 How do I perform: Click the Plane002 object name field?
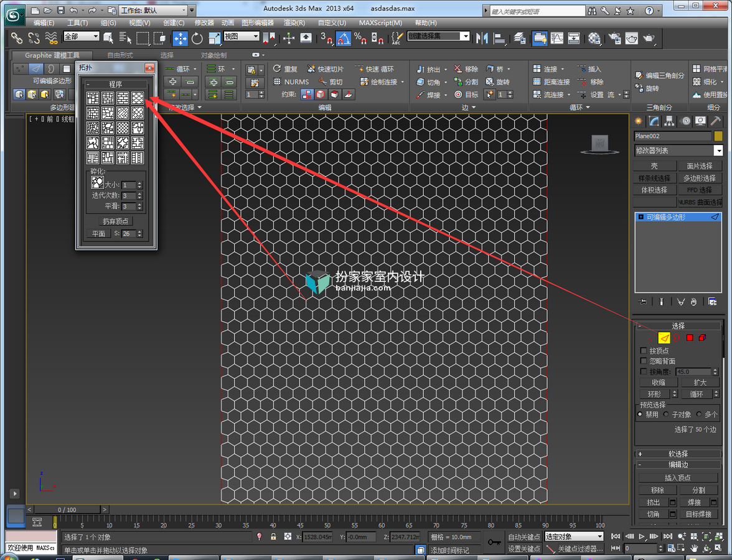pos(673,136)
